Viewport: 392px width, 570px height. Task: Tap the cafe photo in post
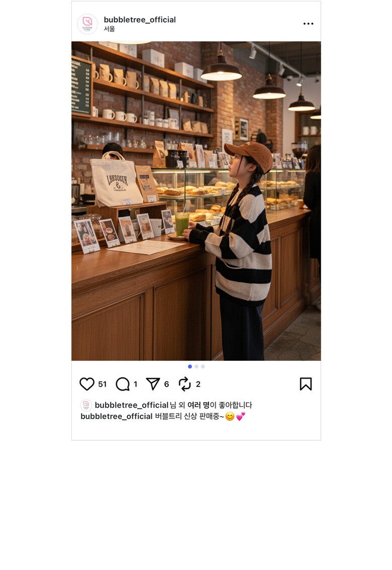click(x=196, y=201)
